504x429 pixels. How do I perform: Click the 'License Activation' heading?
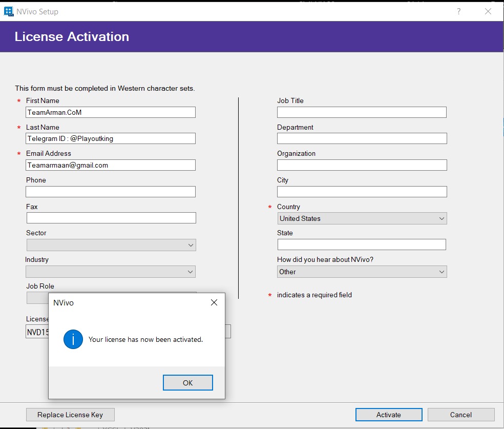[72, 37]
